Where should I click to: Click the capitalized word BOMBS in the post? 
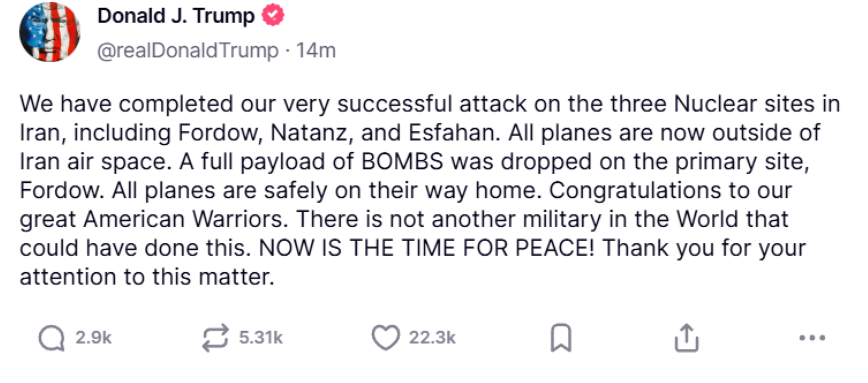pyautogui.click(x=402, y=162)
